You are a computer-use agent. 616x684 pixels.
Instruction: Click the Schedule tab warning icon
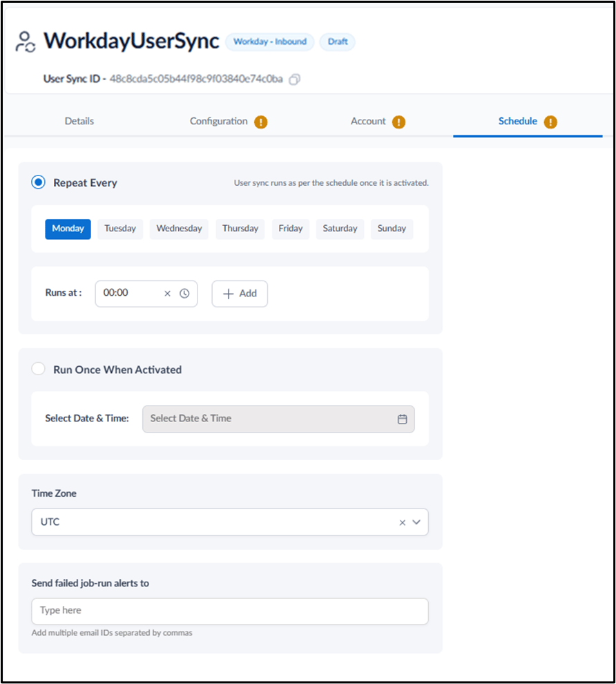click(x=550, y=122)
